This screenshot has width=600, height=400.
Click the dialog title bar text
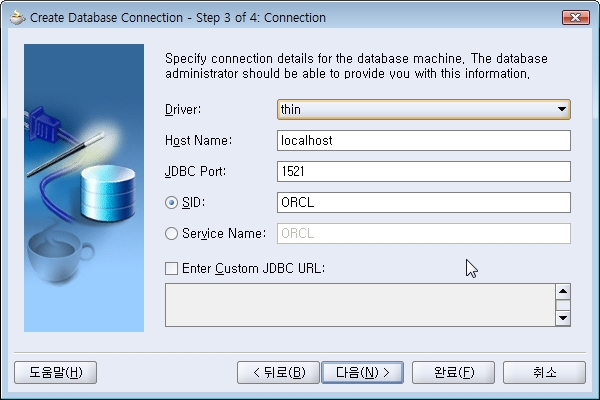tap(178, 18)
